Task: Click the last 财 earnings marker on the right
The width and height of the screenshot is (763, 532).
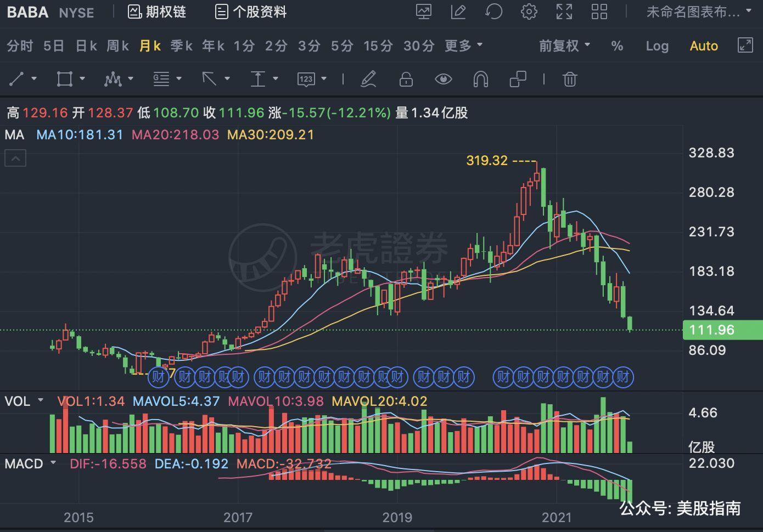Action: coord(623,377)
